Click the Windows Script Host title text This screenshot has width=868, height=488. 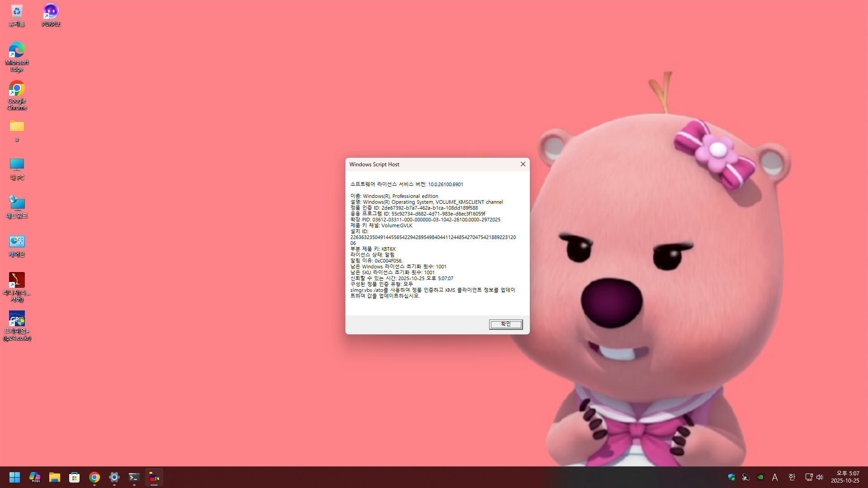(374, 164)
